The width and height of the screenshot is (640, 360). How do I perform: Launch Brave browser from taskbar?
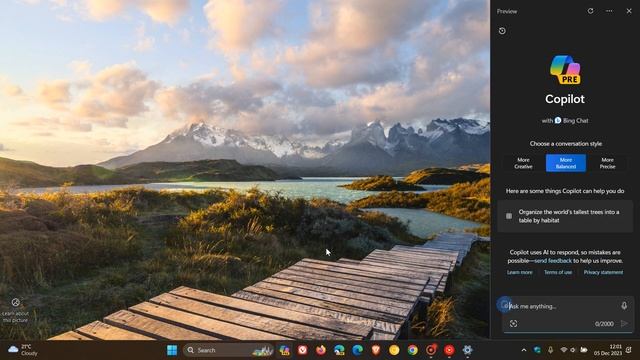click(x=376, y=350)
